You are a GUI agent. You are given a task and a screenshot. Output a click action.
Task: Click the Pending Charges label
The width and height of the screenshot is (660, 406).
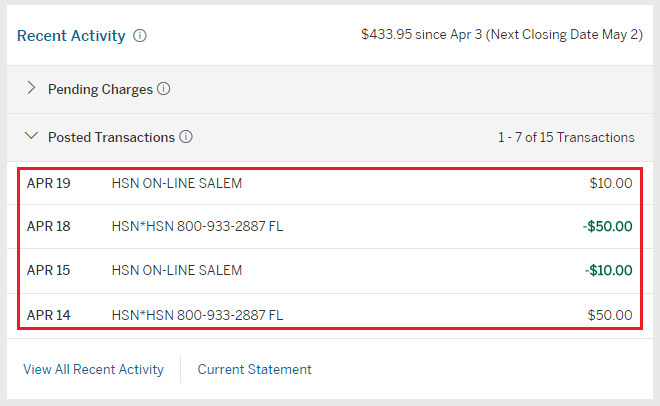point(100,89)
